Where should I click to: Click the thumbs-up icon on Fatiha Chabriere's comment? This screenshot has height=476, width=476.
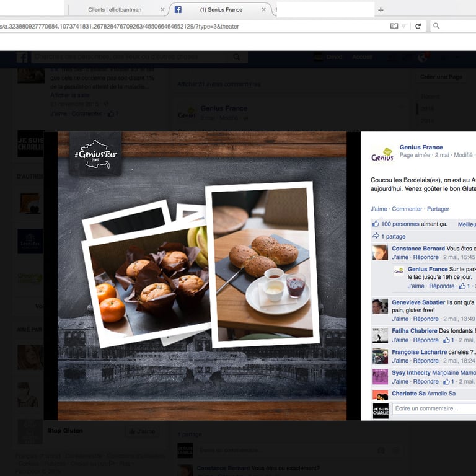click(446, 340)
